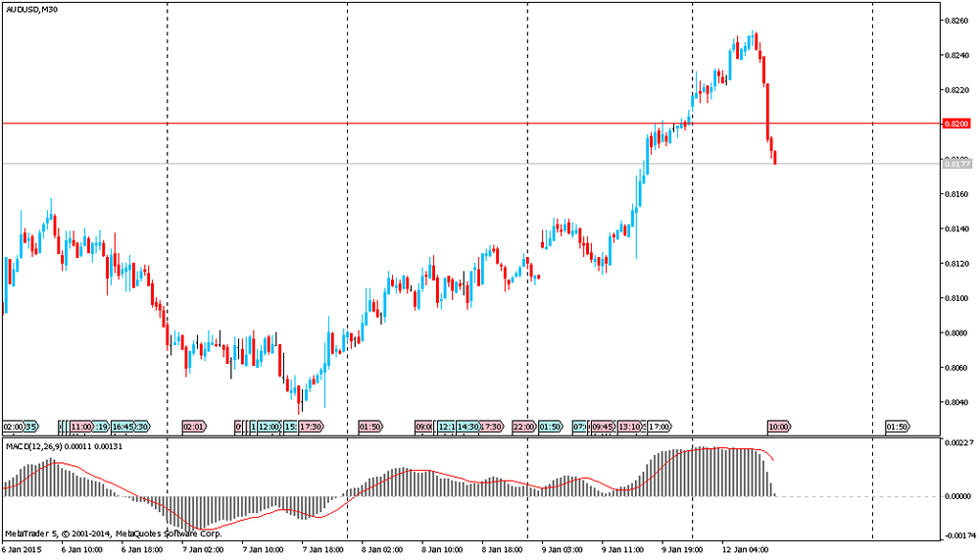Click the 14:30 blue event flag
Screen dimensions: 980x560
coord(468,427)
